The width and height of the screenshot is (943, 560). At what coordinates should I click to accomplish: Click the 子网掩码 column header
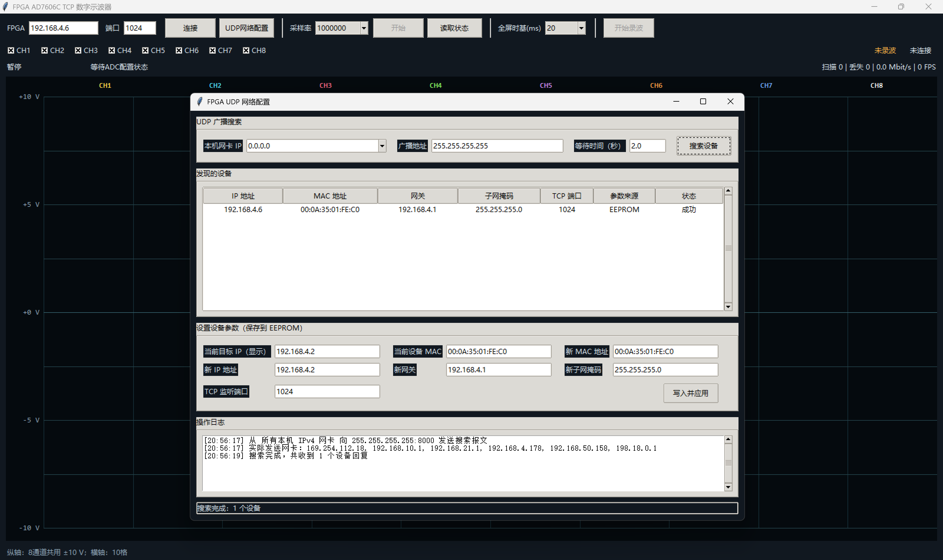tap(499, 196)
